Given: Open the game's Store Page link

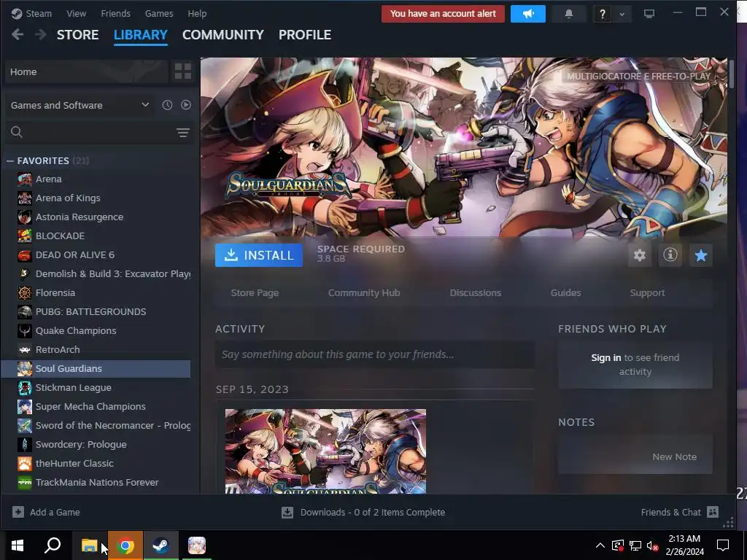Looking at the screenshot, I should 255,293.
